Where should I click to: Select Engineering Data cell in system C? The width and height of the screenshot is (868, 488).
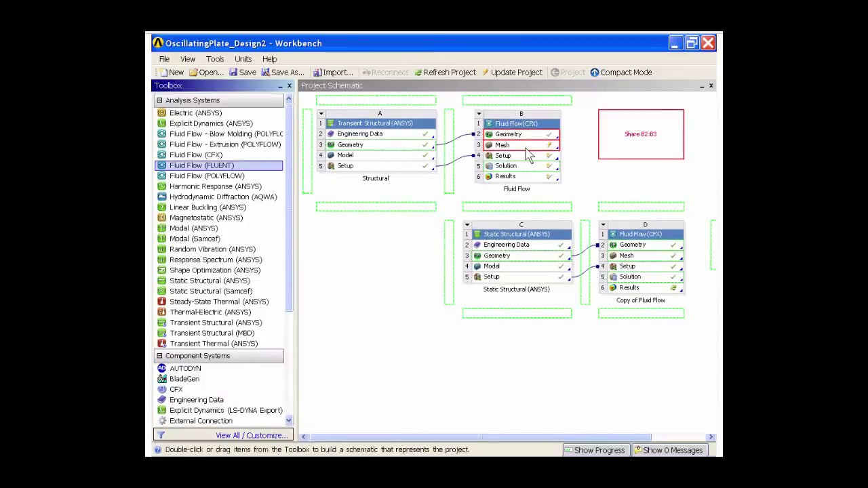point(521,245)
